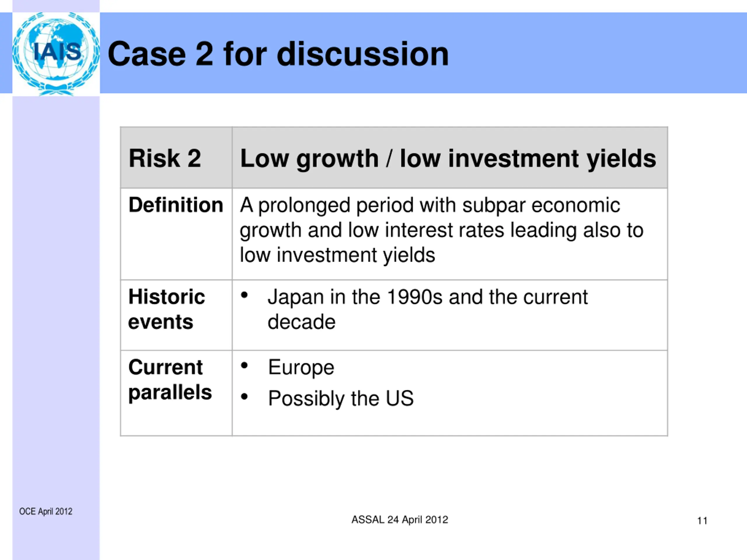
Task: Click the slide number 11
Action: (702, 521)
